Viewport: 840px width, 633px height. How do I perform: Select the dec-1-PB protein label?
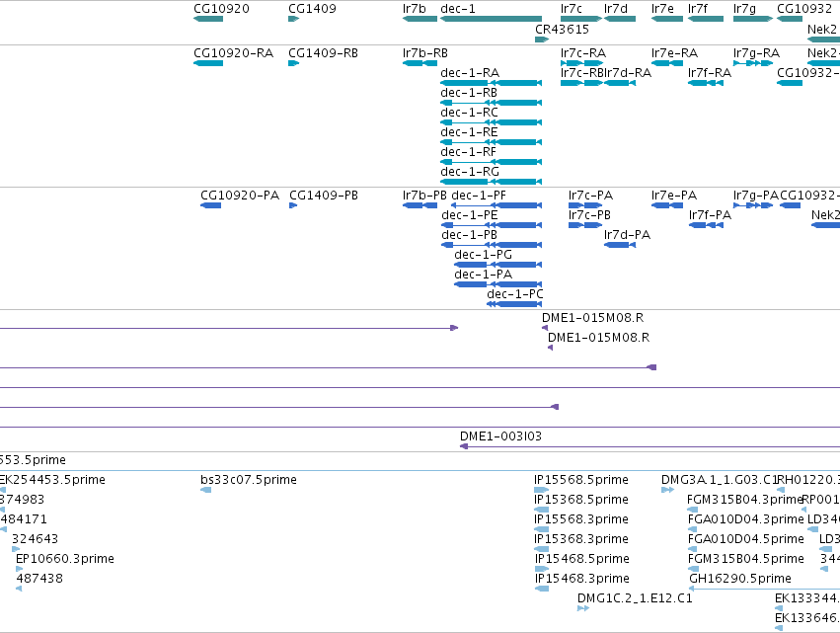click(469, 235)
